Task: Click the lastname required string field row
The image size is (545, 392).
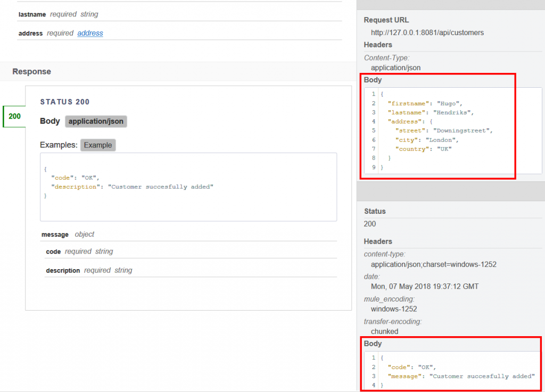Action: pos(59,14)
